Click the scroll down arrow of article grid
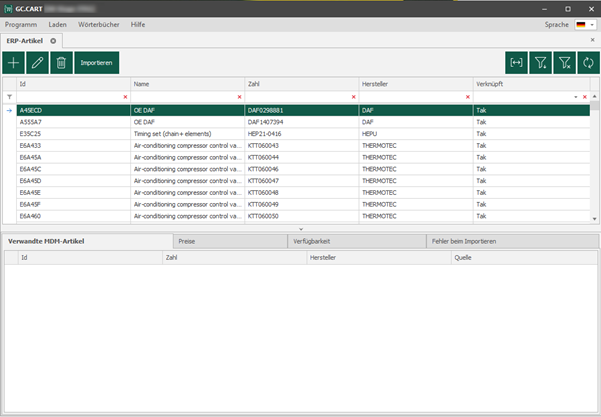The width and height of the screenshot is (601, 417). 594,219
